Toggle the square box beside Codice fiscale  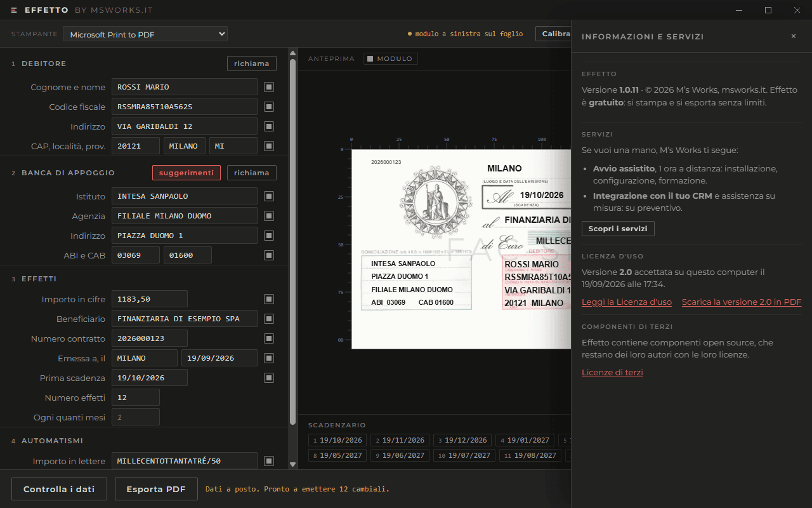[269, 107]
